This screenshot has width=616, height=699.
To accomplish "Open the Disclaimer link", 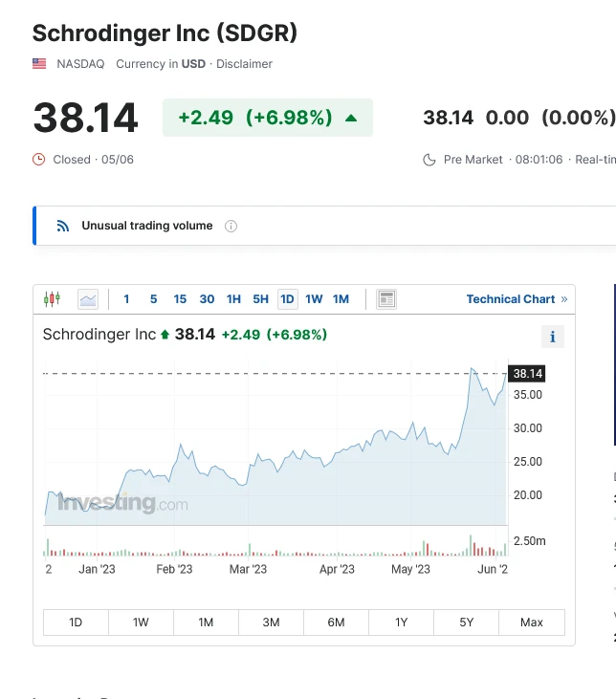I will click(x=244, y=64).
